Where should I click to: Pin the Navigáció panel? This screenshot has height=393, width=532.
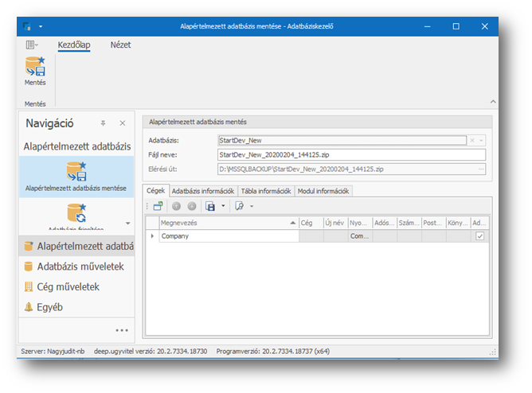[x=103, y=123]
